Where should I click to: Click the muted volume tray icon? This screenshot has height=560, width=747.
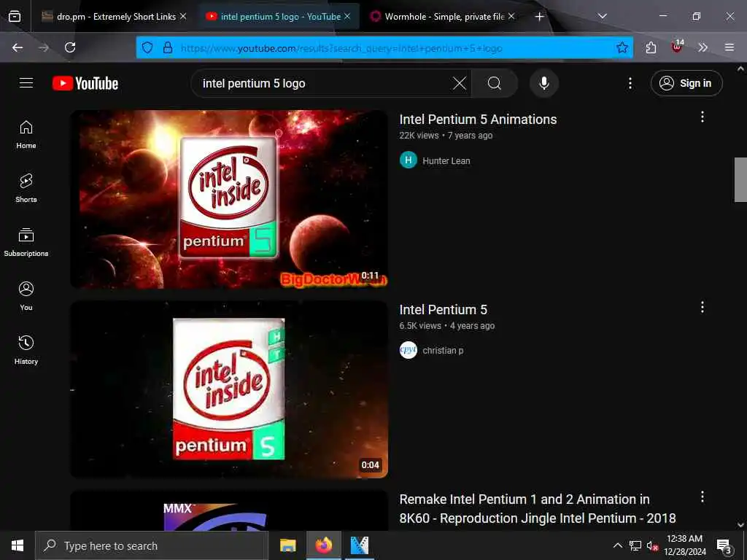(x=652, y=545)
